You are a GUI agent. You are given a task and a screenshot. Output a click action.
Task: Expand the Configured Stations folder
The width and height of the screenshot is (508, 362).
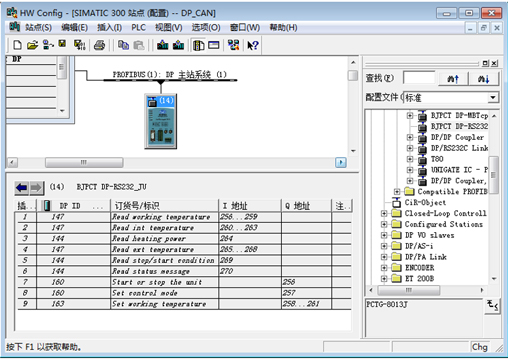(x=384, y=224)
